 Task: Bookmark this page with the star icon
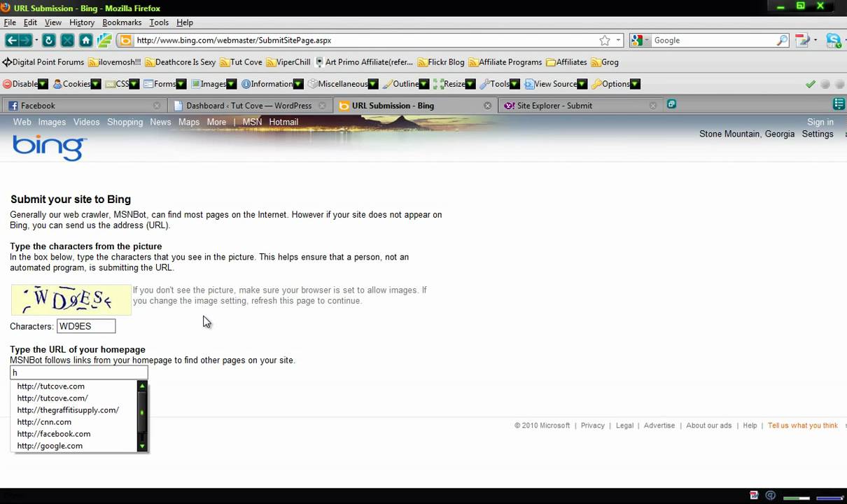(x=605, y=41)
